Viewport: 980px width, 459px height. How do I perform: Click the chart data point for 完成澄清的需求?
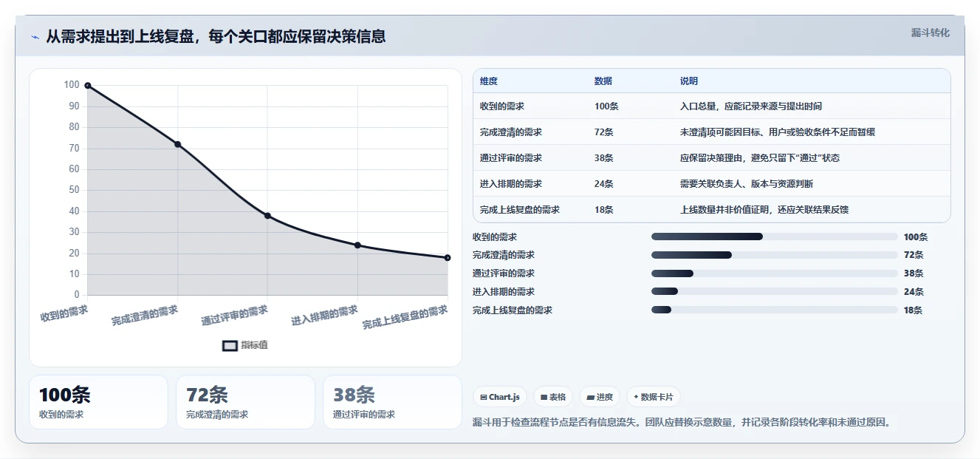pos(177,144)
